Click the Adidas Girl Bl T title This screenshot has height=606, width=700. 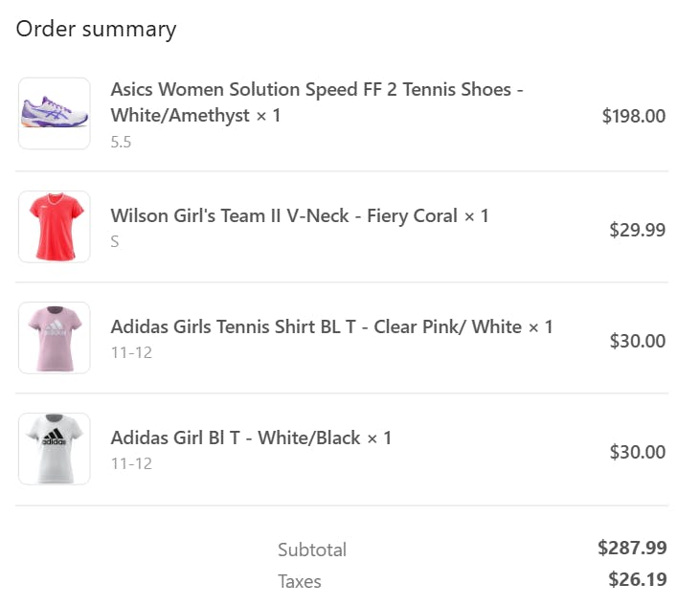(x=251, y=438)
